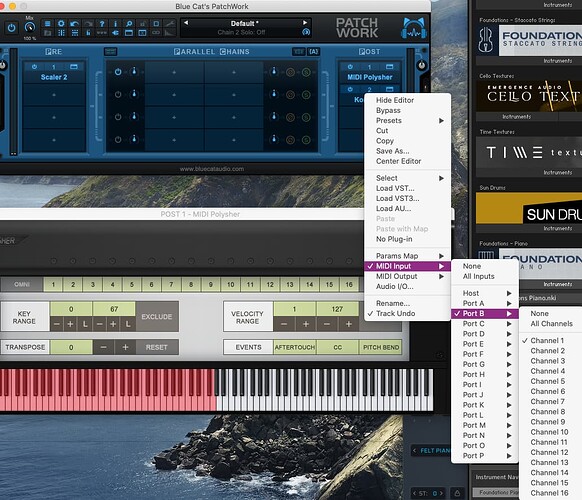Click first chain input gain thermometer icon
The width and height of the screenshot is (582, 500).
(134, 71)
